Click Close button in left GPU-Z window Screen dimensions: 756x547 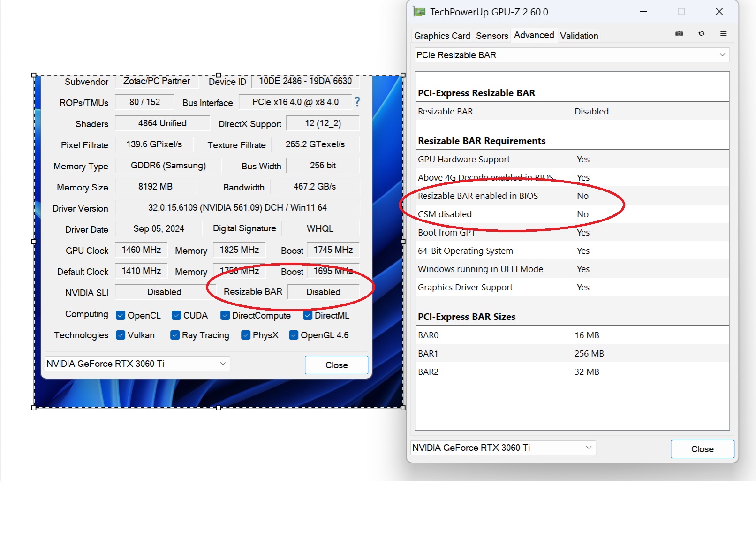pyautogui.click(x=336, y=365)
